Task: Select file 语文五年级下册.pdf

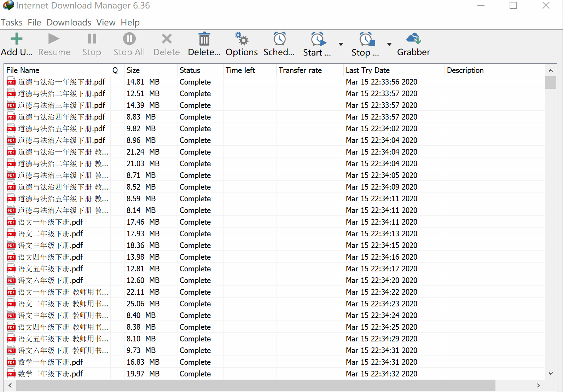Action: coord(50,269)
